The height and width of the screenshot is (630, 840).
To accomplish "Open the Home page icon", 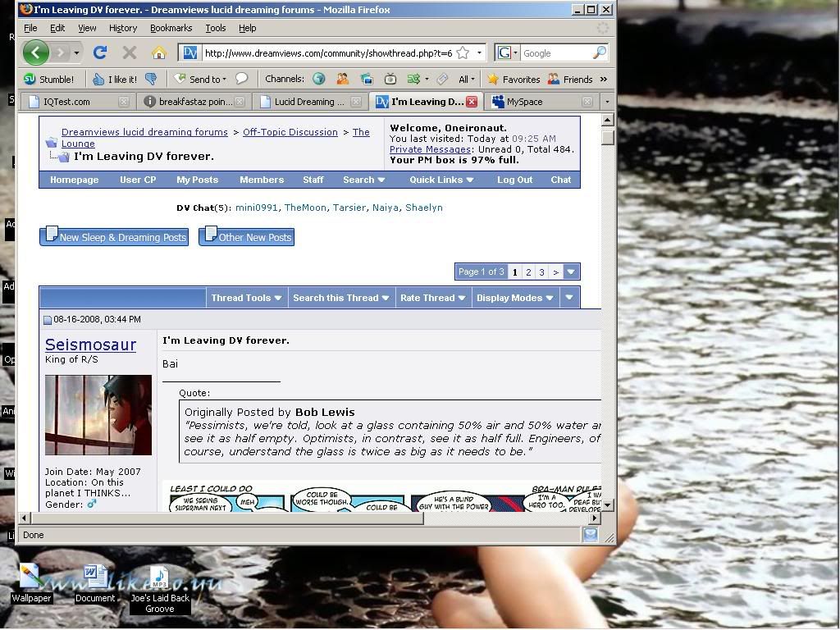I will (x=158, y=52).
